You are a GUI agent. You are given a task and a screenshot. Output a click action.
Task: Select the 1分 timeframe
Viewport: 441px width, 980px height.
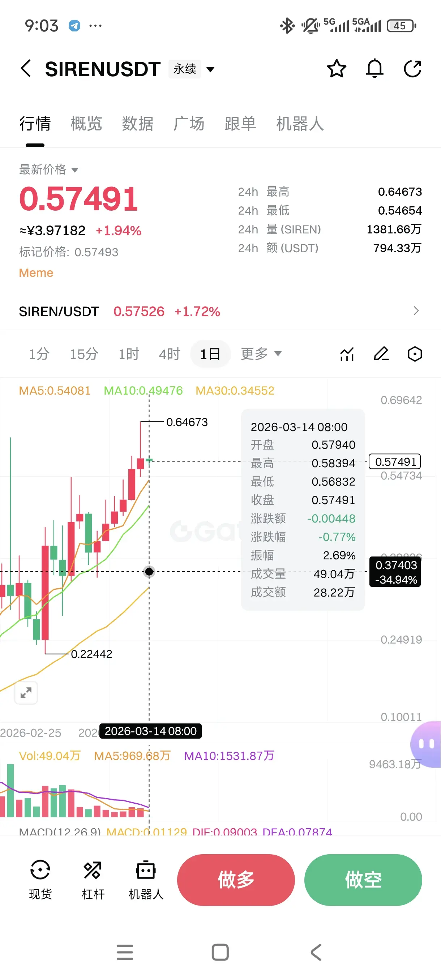tap(39, 354)
